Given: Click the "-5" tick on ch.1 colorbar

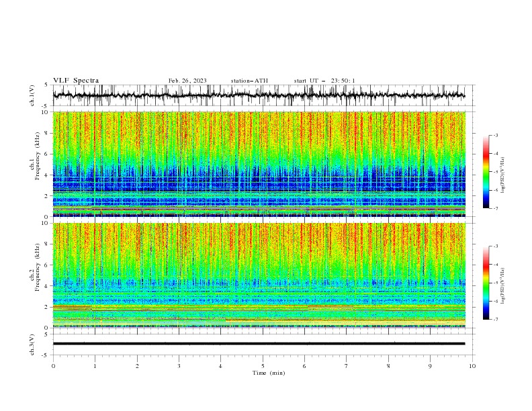Looking at the screenshot, I should (x=496, y=172).
